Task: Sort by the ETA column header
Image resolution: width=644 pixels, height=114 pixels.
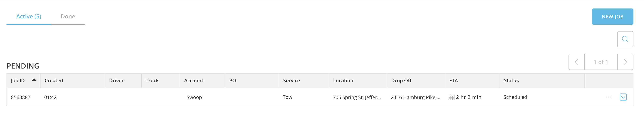Action: 453,81
